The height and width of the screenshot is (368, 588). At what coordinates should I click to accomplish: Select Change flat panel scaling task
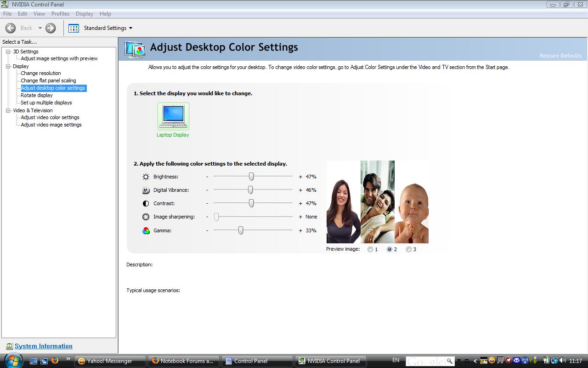point(49,80)
